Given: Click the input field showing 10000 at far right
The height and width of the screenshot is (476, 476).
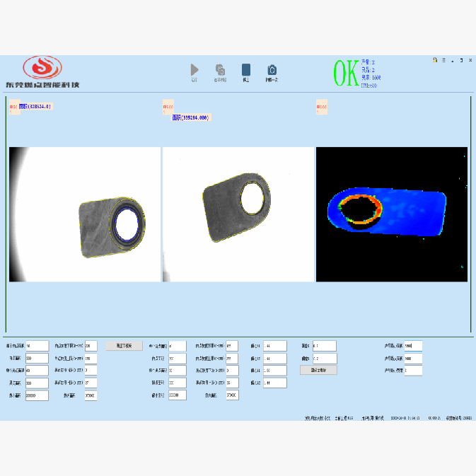Looking at the screenshot, I should click(413, 346).
